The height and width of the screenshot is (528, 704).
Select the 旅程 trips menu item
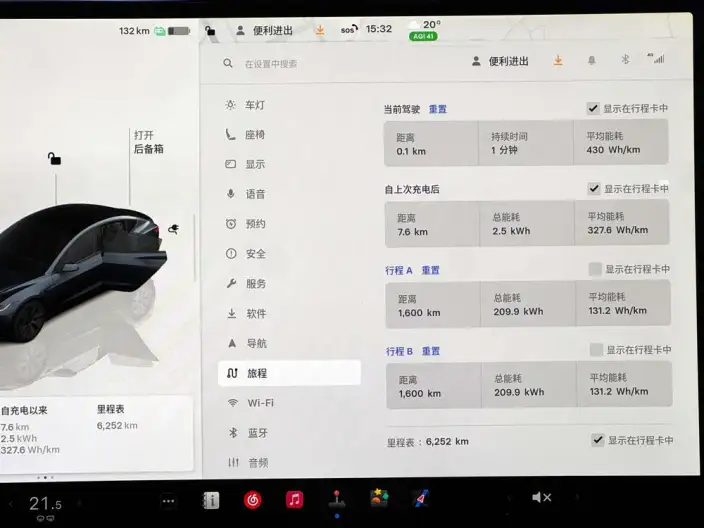[x=290, y=373]
